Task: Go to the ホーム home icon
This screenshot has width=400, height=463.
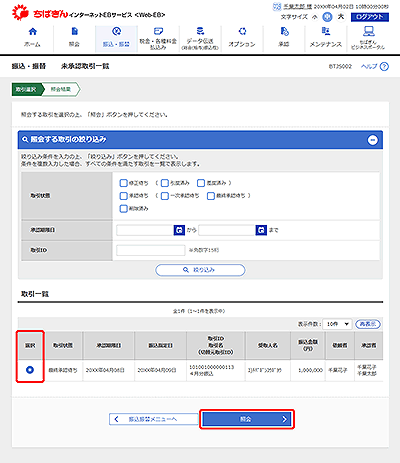Action: tap(32, 32)
